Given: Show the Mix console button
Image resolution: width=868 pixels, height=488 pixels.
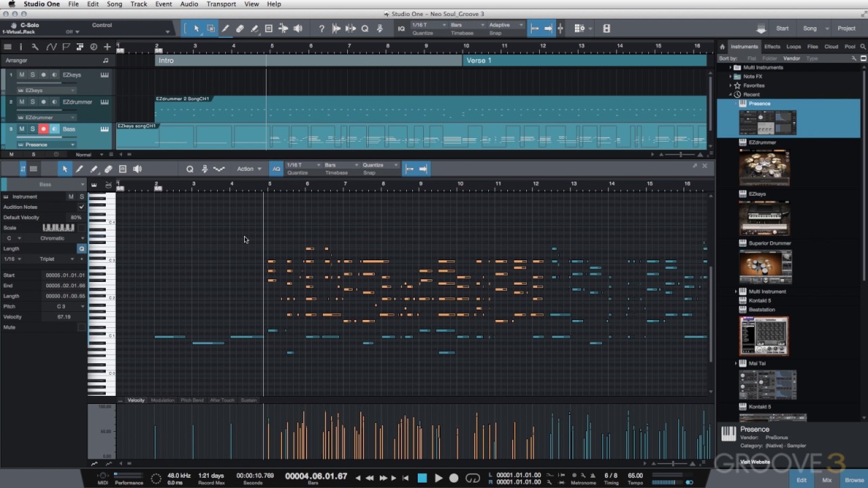Looking at the screenshot, I should coord(827,480).
